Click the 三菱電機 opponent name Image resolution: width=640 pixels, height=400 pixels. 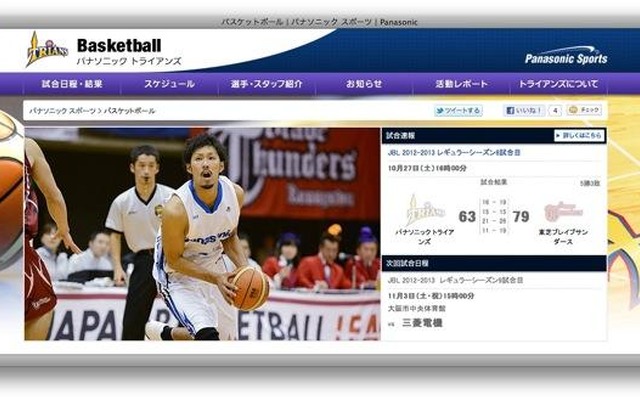[x=422, y=323]
